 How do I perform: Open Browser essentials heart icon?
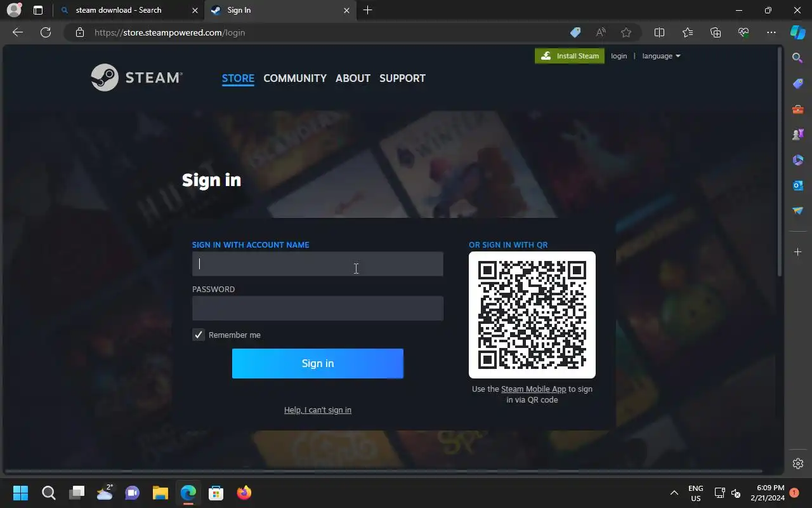click(x=743, y=32)
